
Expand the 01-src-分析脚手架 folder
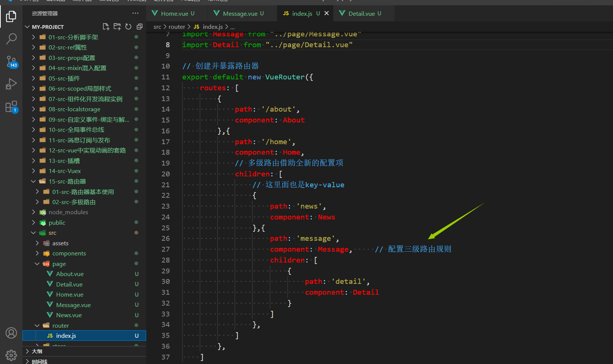point(33,37)
